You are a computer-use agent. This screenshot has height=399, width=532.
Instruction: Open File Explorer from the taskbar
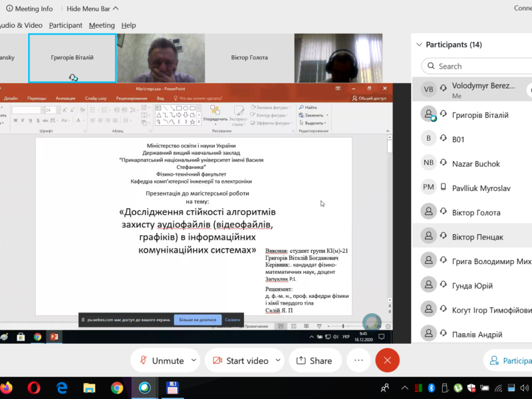[89, 388]
